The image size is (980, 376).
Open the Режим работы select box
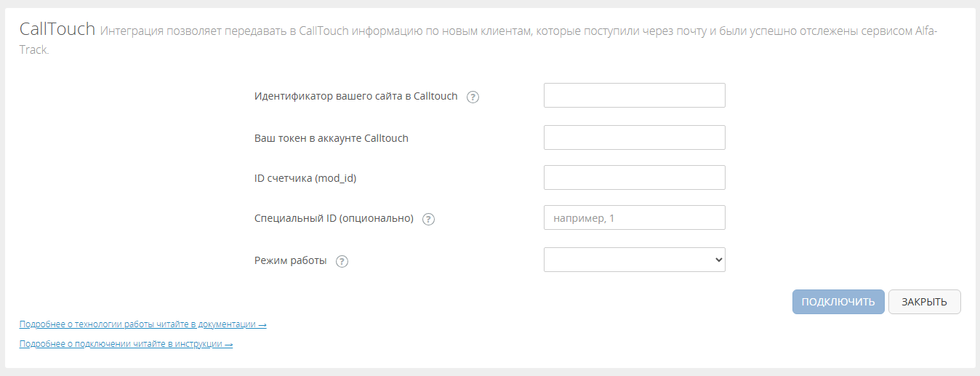click(x=625, y=260)
